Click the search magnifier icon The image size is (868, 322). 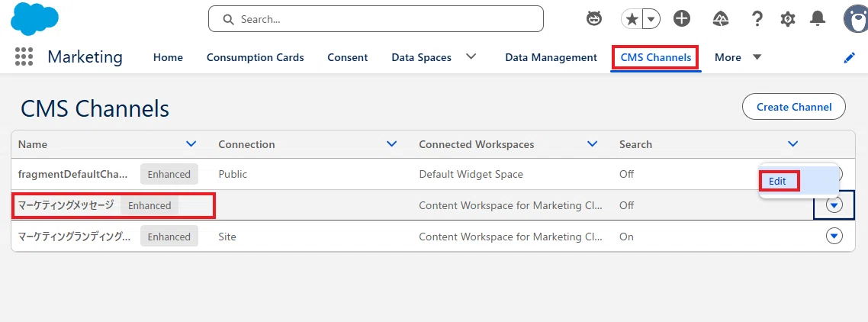(x=228, y=19)
